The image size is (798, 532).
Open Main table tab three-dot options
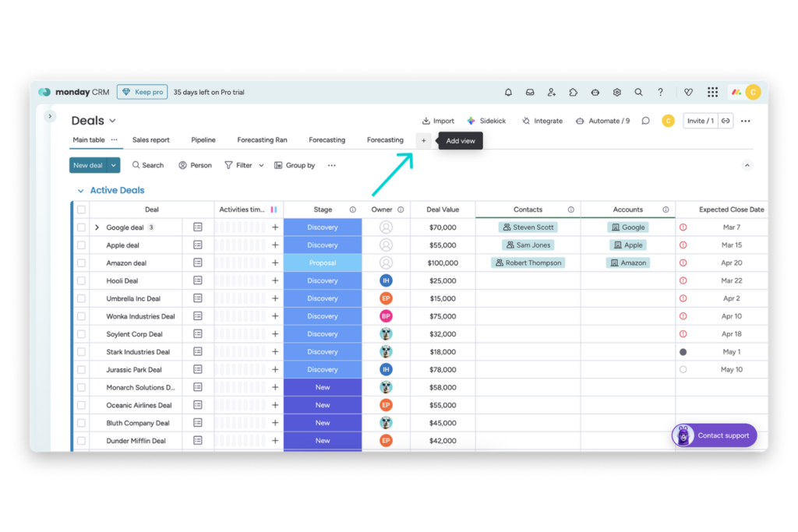tap(114, 140)
